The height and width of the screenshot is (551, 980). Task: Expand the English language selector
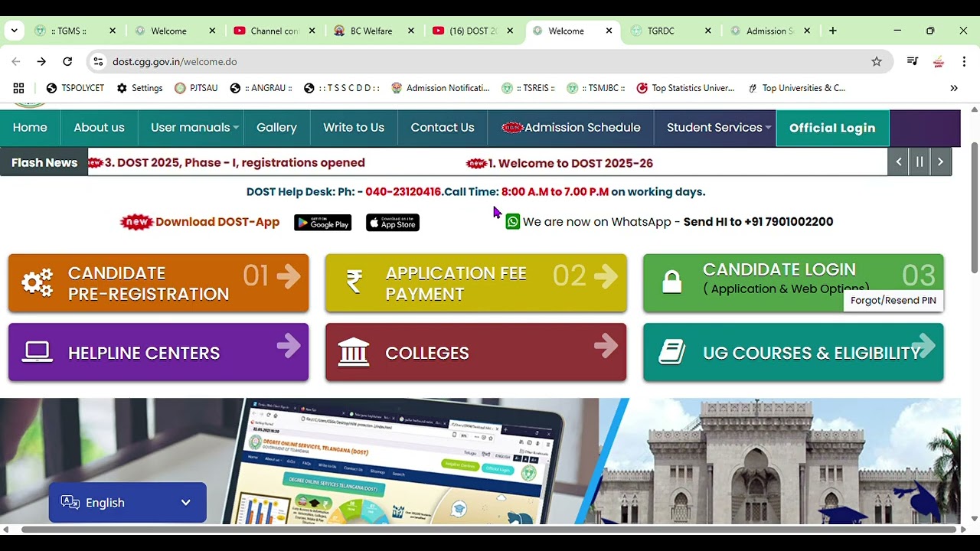coord(128,503)
